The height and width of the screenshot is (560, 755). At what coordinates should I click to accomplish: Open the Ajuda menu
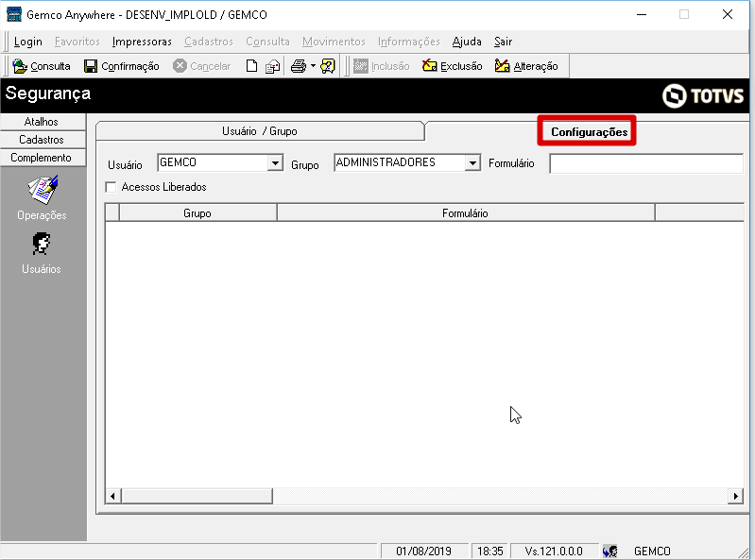coord(467,42)
